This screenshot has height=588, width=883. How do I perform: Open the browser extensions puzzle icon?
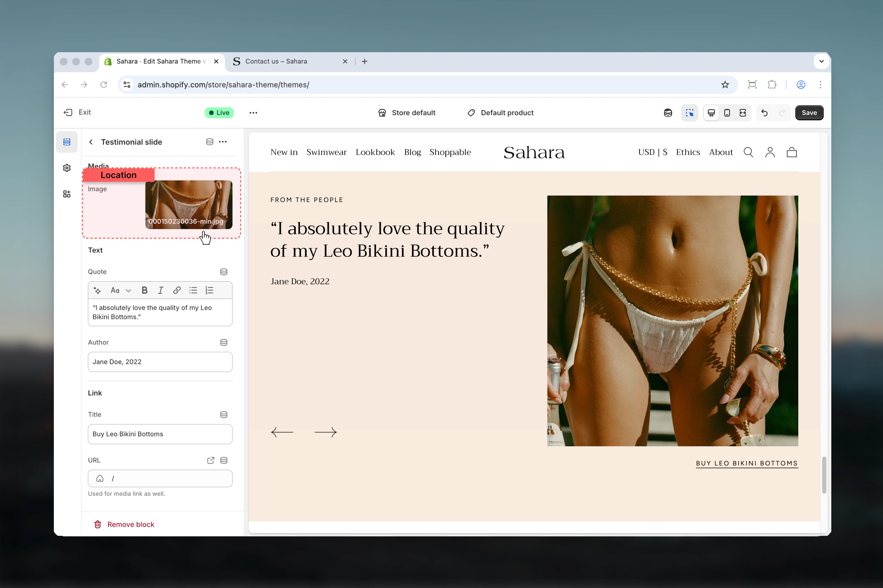click(772, 85)
